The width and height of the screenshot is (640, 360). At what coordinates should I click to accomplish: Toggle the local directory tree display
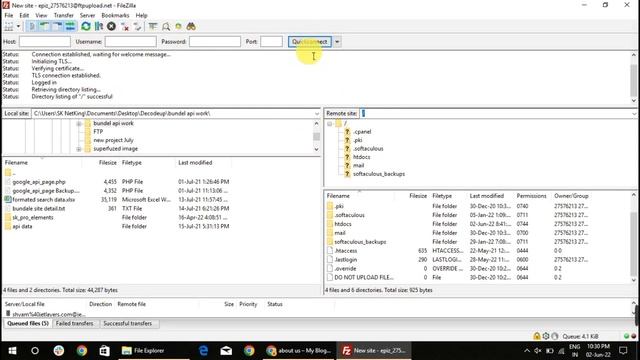[x=44, y=27]
